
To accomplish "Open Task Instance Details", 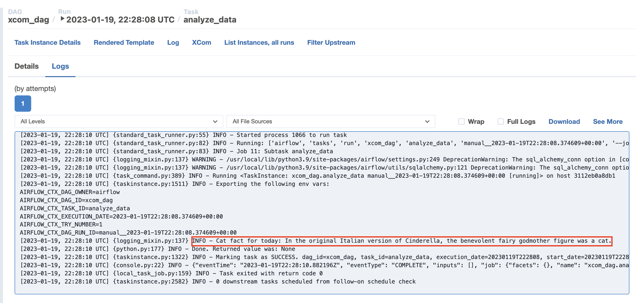I will [48, 43].
